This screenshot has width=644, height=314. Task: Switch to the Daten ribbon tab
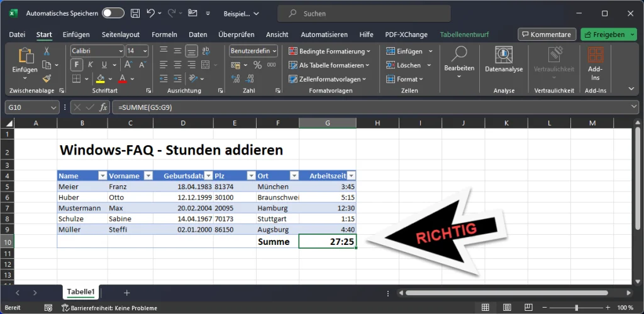coord(198,35)
